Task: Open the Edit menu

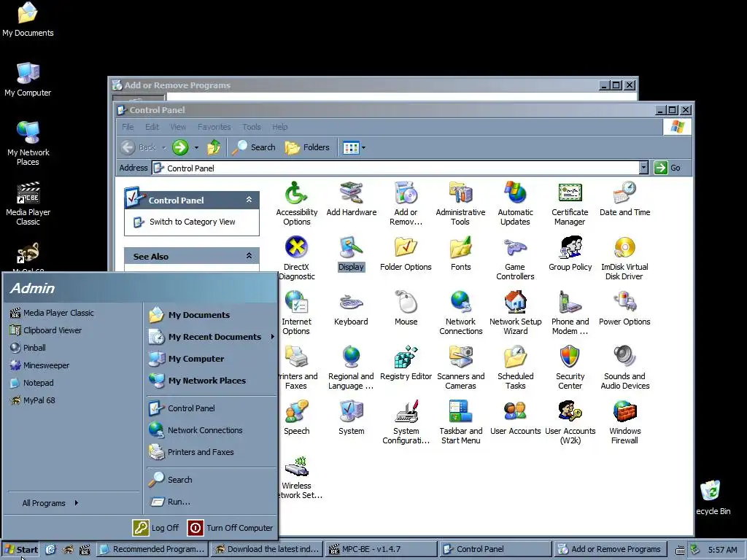Action: coord(152,127)
